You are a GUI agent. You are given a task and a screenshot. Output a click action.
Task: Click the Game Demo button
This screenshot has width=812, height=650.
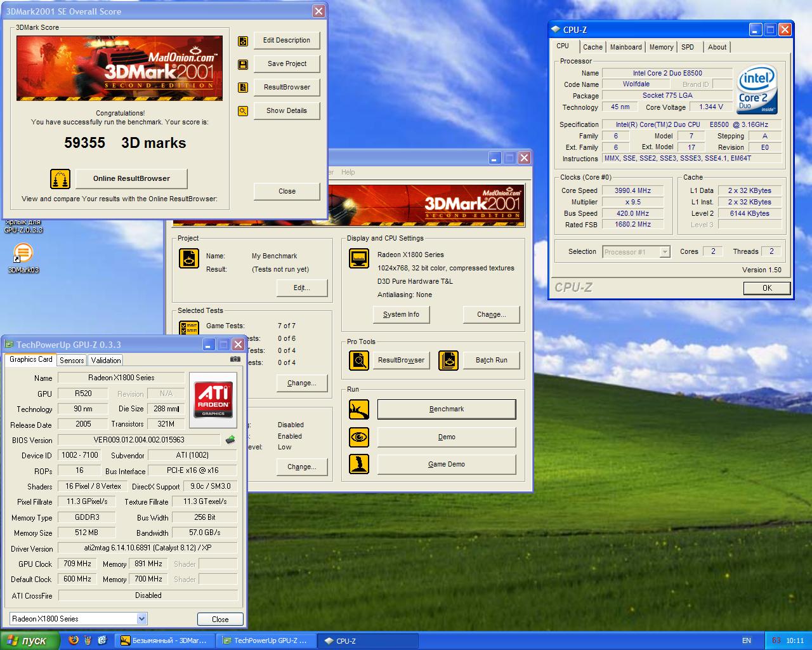tap(447, 465)
